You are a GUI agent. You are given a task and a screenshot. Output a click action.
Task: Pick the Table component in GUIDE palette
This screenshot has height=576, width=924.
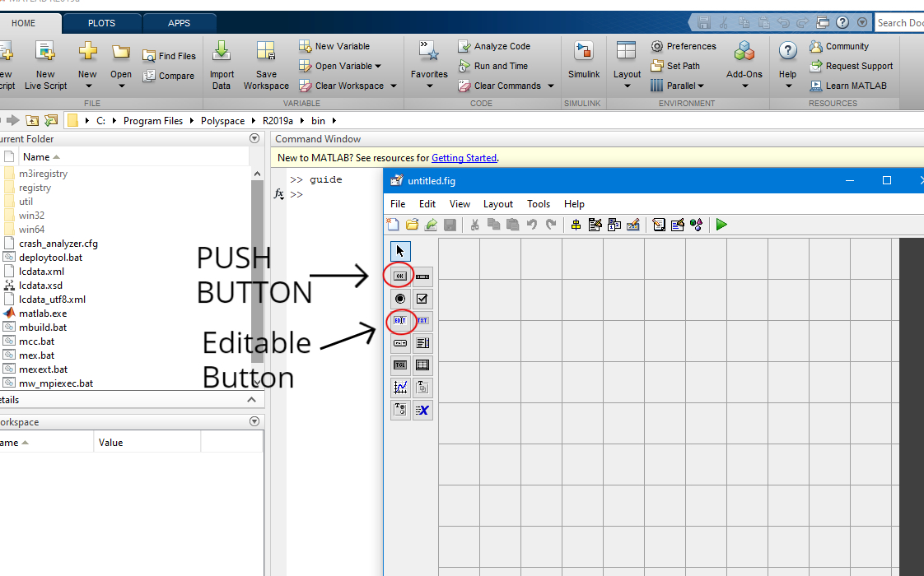422,365
